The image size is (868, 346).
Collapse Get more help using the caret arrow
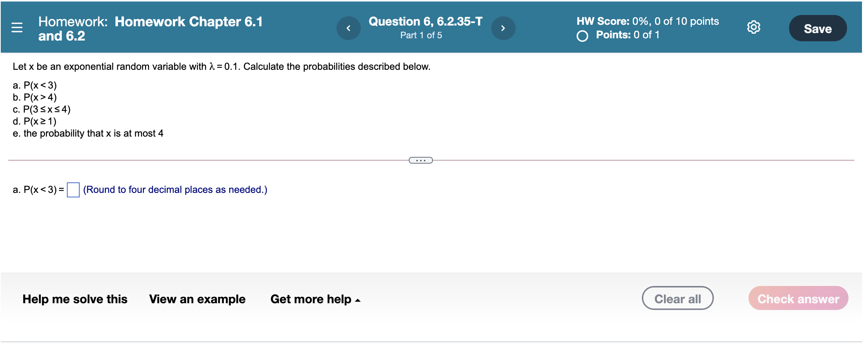(357, 300)
